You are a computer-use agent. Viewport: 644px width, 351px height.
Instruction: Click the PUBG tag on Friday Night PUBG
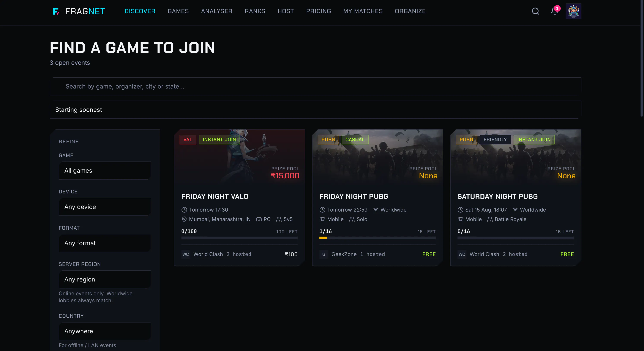pyautogui.click(x=328, y=139)
